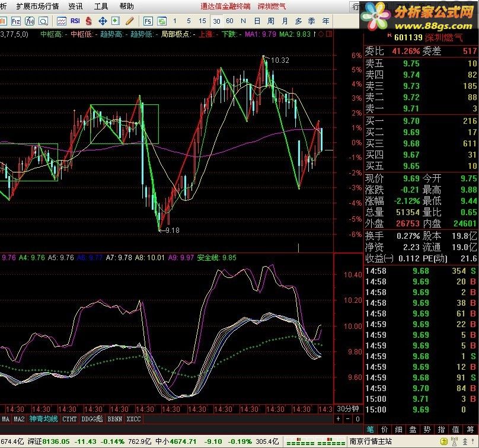Click the blue four-arrow move icon
This screenshot has width=479, height=448.
[x=103, y=21]
